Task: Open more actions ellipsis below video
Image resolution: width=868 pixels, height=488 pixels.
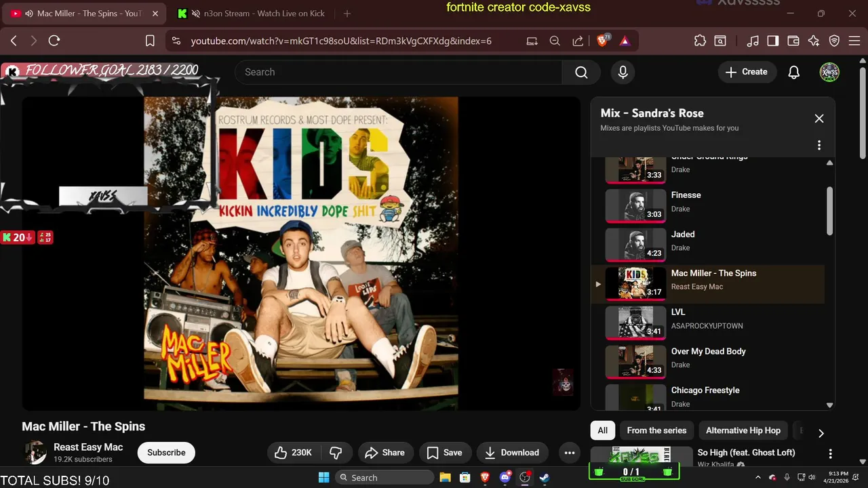Action: click(x=570, y=453)
